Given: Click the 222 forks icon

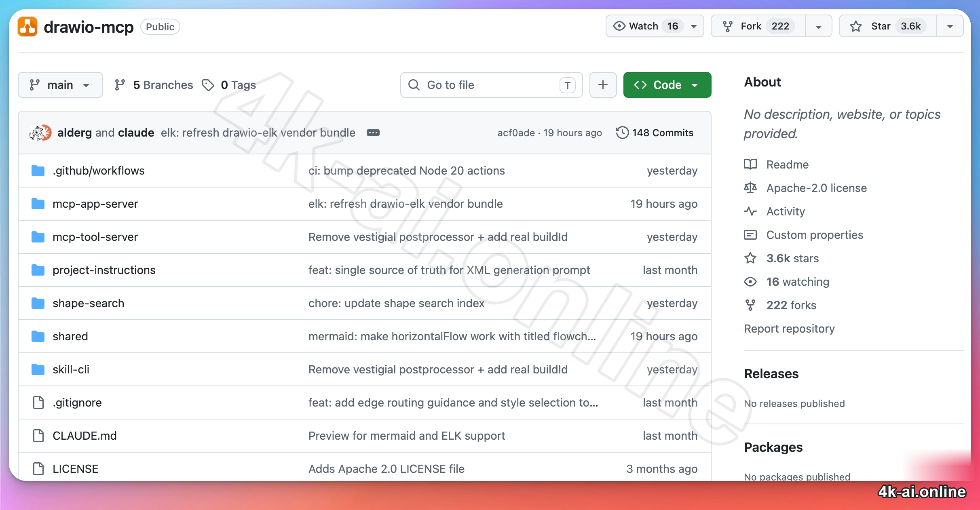Looking at the screenshot, I should coord(750,305).
